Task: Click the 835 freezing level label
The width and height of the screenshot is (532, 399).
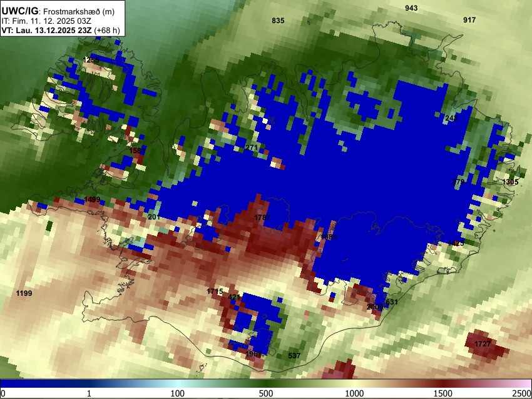Action: pos(278,21)
